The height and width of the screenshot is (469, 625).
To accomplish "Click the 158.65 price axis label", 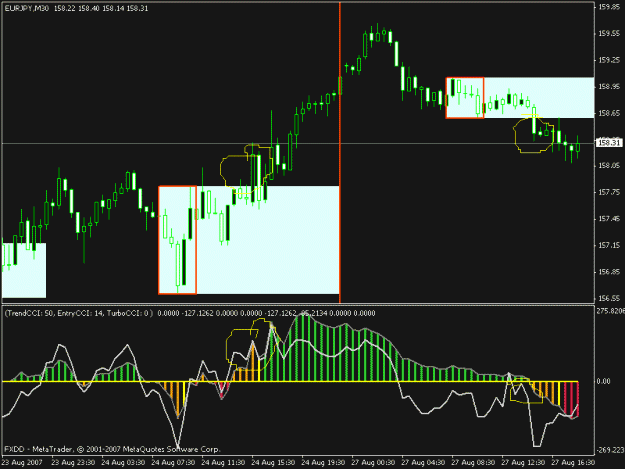I will coord(608,113).
